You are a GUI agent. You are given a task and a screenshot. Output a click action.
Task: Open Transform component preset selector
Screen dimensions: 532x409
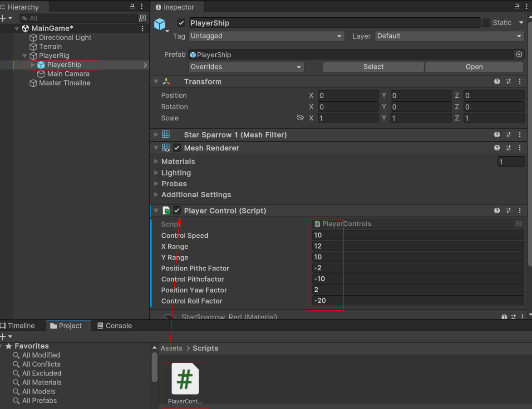508,81
